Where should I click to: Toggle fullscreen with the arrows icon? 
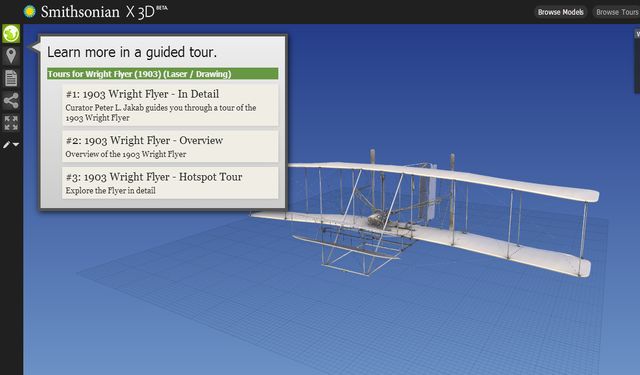point(11,123)
